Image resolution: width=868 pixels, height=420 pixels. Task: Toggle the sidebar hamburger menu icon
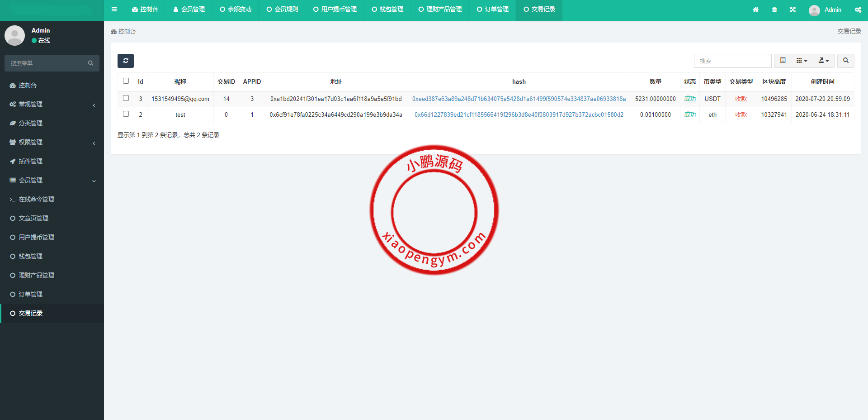coord(114,10)
